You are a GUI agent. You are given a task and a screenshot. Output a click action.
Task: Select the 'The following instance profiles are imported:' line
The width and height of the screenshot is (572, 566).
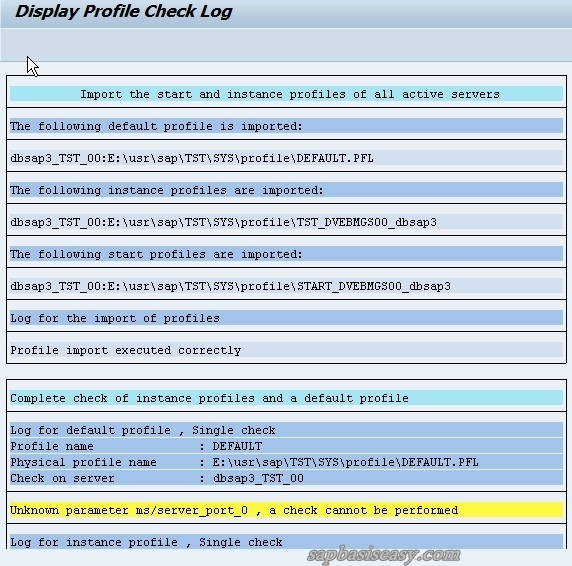(286, 190)
